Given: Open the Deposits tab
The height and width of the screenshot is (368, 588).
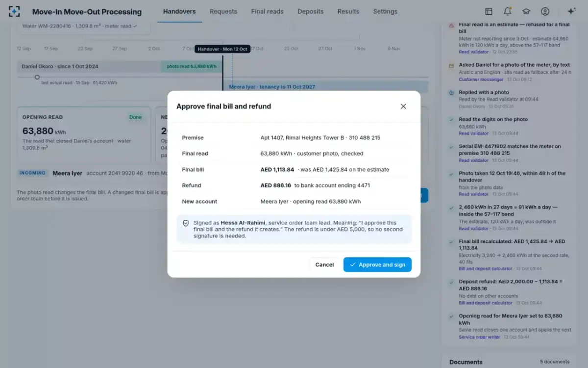Looking at the screenshot, I should (311, 11).
